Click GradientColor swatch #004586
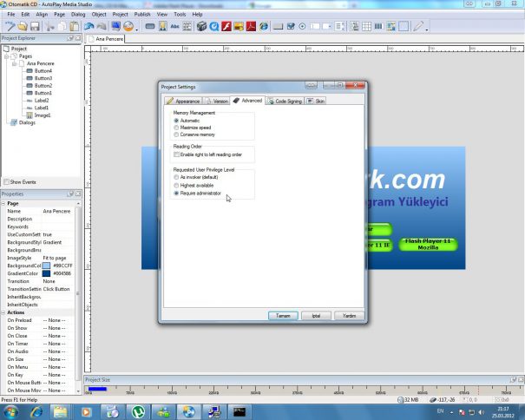 tap(46, 273)
